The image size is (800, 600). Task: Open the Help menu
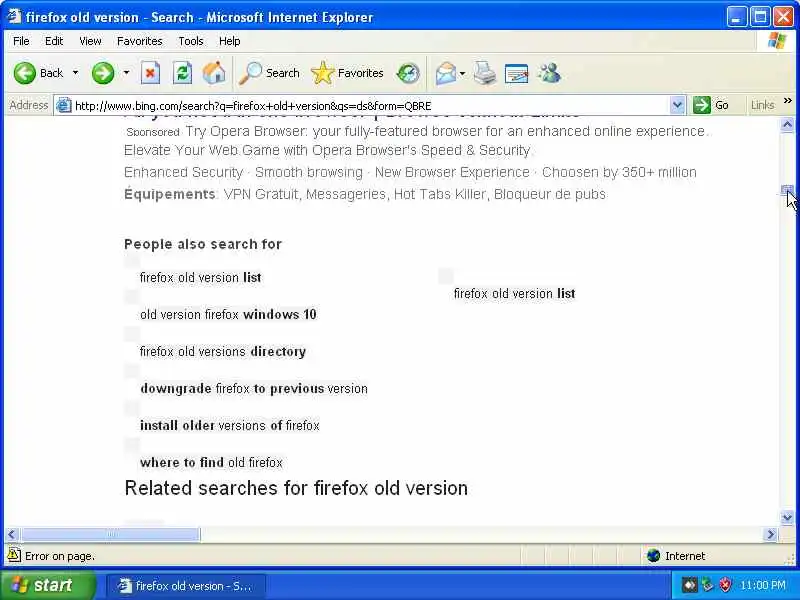230,41
